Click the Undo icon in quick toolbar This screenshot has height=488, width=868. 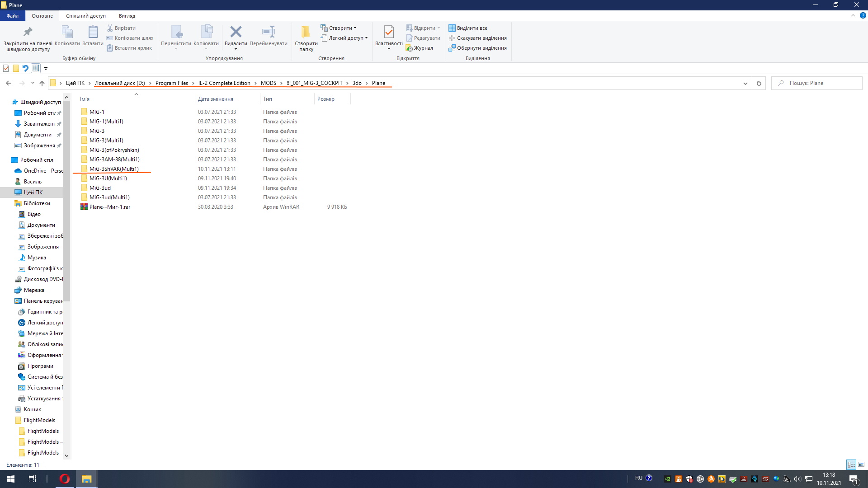point(25,68)
